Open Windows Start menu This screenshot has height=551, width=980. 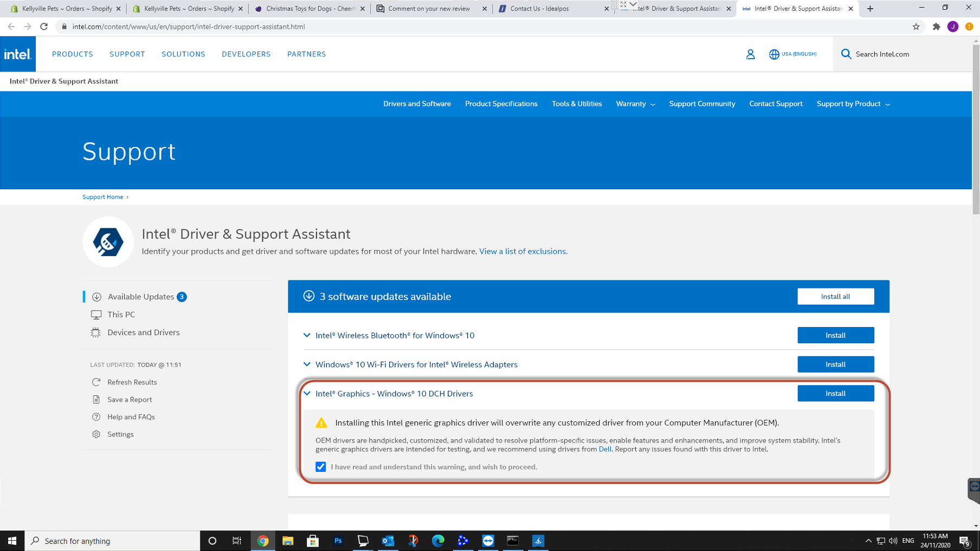12,541
